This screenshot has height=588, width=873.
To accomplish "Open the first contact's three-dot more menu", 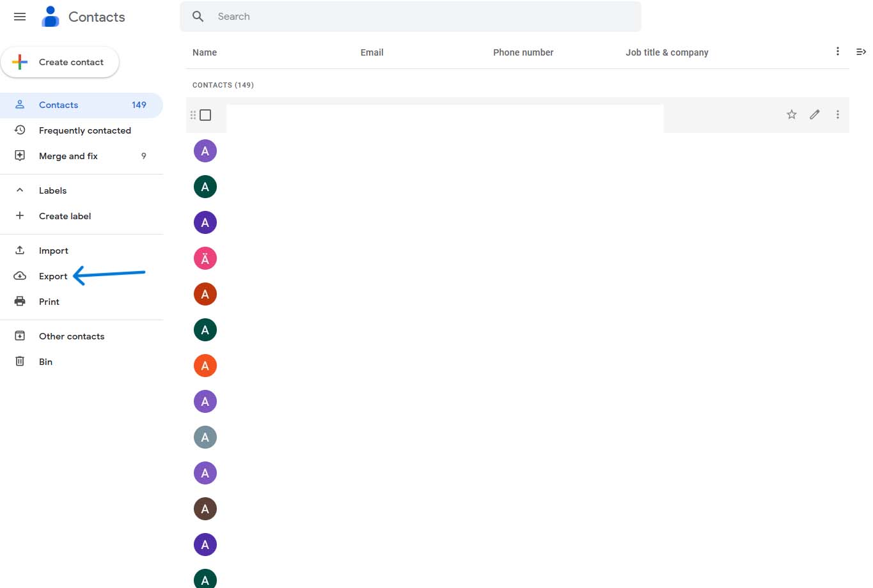I will (x=837, y=114).
